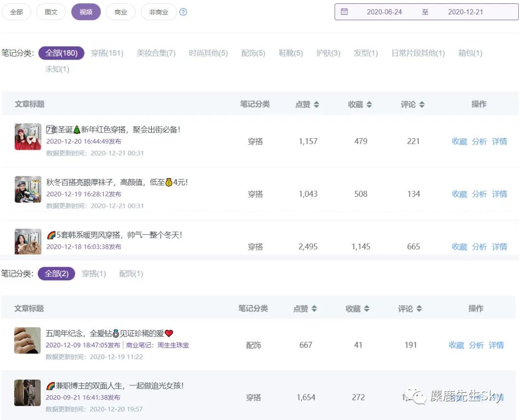Image resolution: width=519 pixels, height=420 pixels.
Task: Select the 配饰(5) category filter
Action: click(253, 53)
